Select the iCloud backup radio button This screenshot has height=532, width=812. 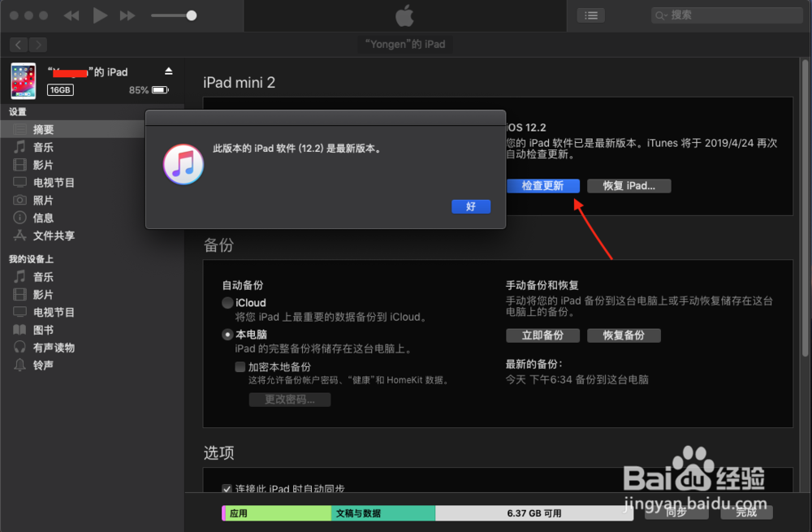(227, 302)
